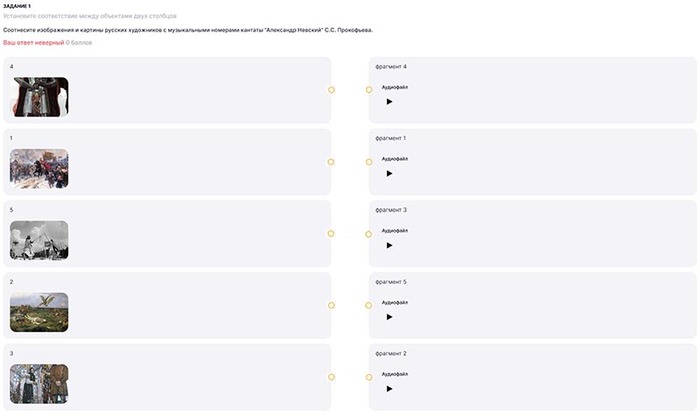Open black-and-white thumbnail in card 5

coord(39,241)
